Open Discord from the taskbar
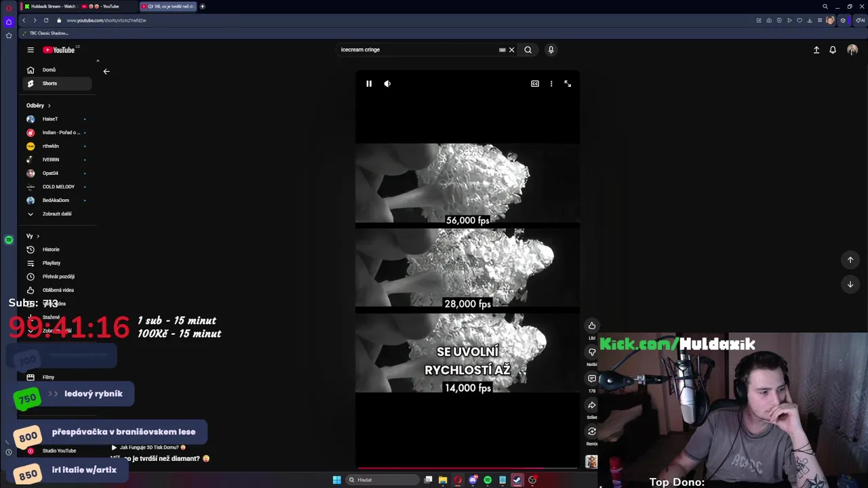Screen dimensions: 868x488 [473, 480]
